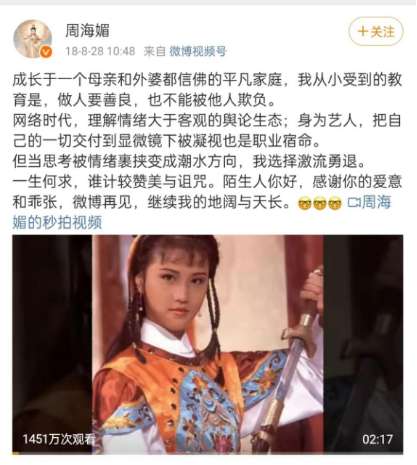
Task: Open the username 周海媚 at top
Action: (x=87, y=31)
